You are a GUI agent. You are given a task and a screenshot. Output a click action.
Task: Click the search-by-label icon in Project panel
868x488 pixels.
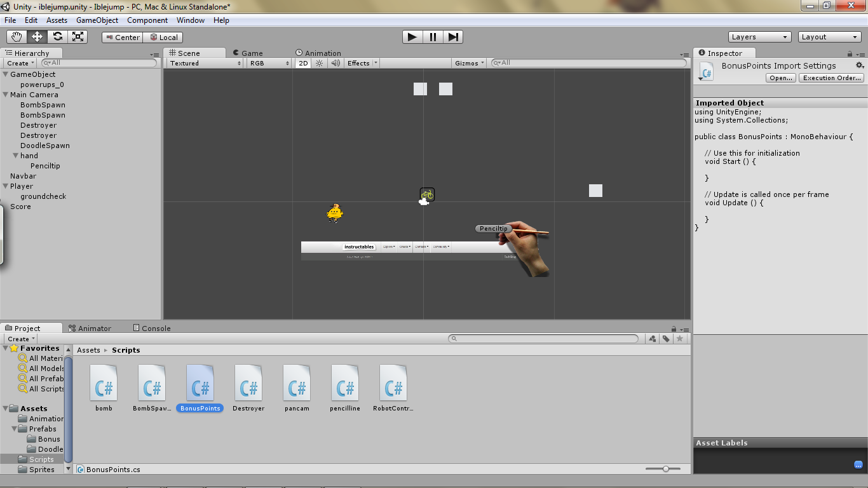[x=666, y=339]
